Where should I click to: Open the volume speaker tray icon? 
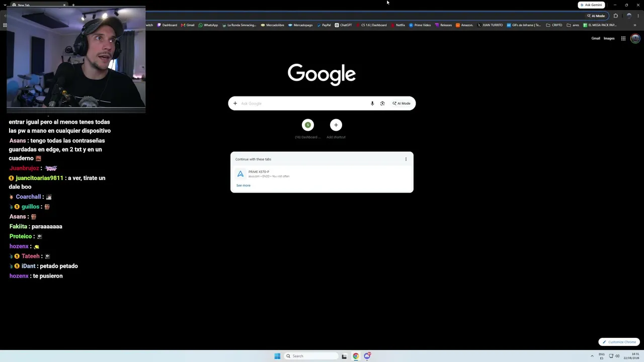pos(617,356)
